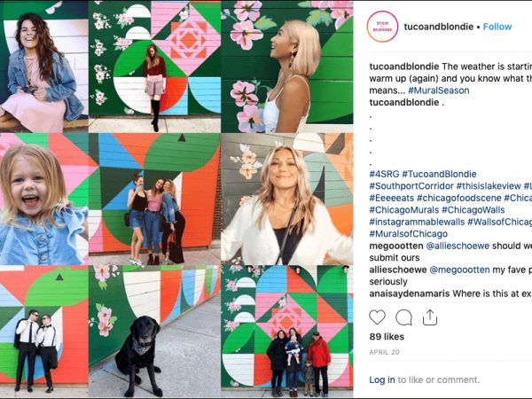Open the #instagrammablewalls hashtag
Viewport: 532px width, 399px height.
coord(417,222)
